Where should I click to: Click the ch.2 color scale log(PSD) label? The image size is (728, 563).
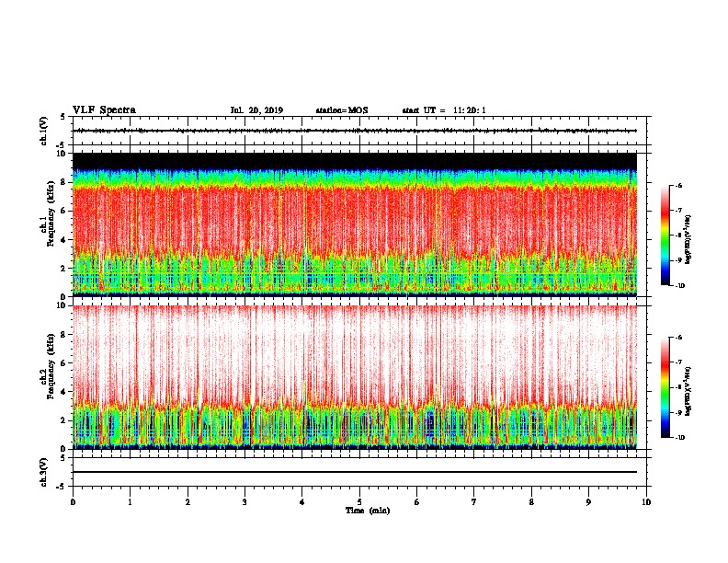688,391
